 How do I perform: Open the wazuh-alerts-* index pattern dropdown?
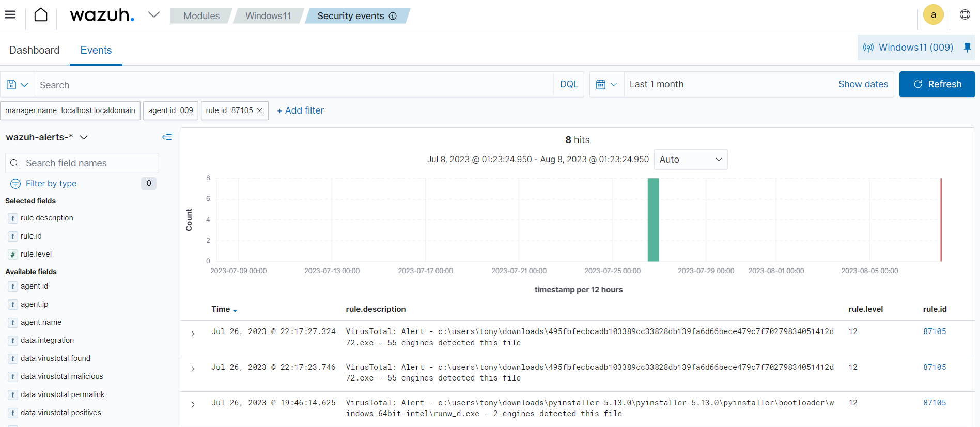tap(47, 137)
